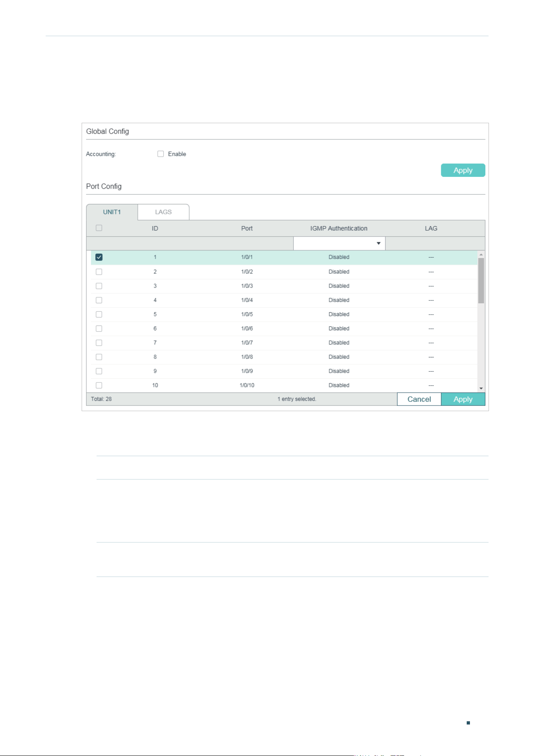
Task: Click the scrollbar down arrow
Action: tap(481, 388)
